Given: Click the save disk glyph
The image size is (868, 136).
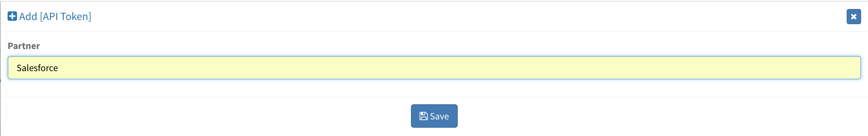Looking at the screenshot, I should (x=424, y=116).
